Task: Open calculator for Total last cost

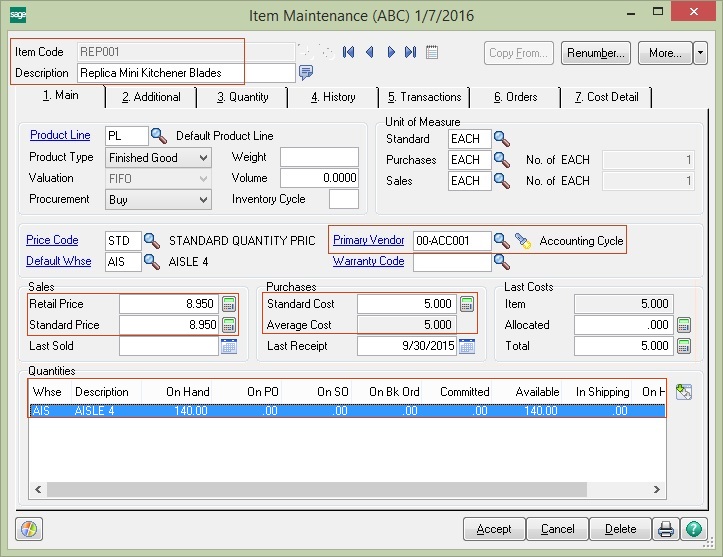Action: point(683,346)
